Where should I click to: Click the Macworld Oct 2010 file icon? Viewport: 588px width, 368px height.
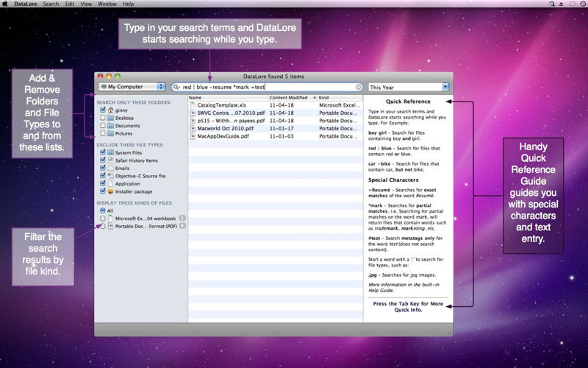[193, 128]
